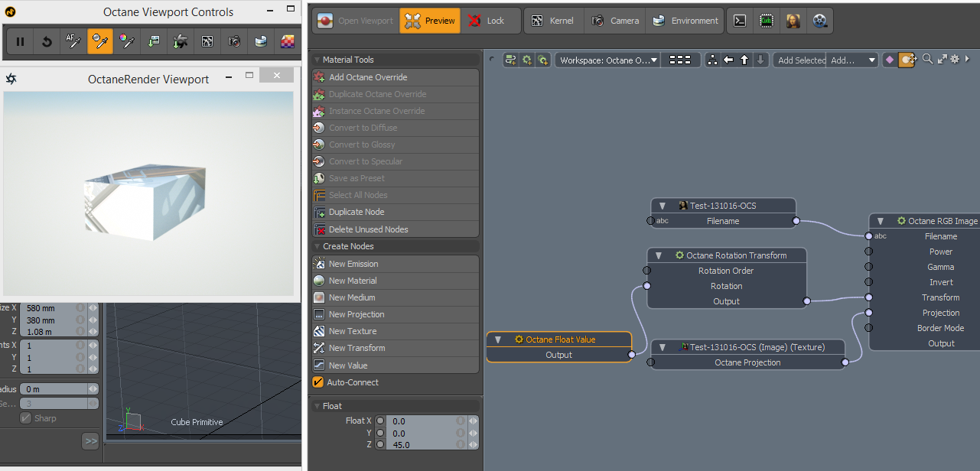Click the Float Z value field 45.0
The image size is (980, 471).
(427, 445)
